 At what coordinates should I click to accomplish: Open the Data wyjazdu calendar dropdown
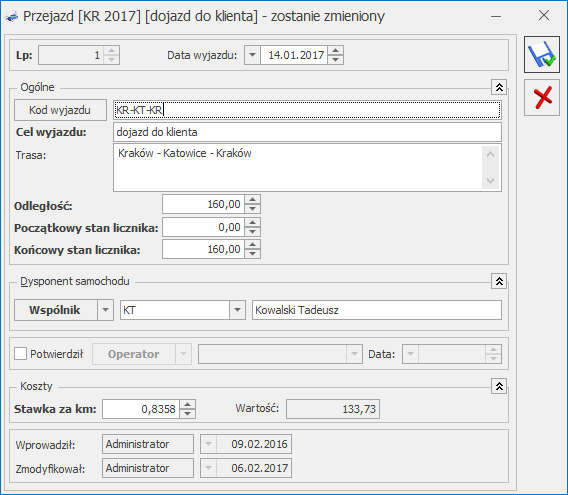(x=252, y=55)
